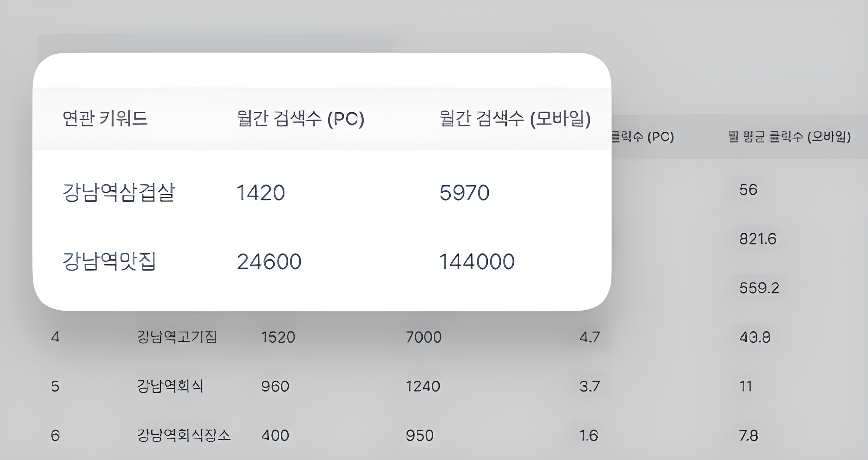This screenshot has width=868, height=460.
Task: Sort by 월간 검색수 (PC) header
Action: [x=300, y=119]
